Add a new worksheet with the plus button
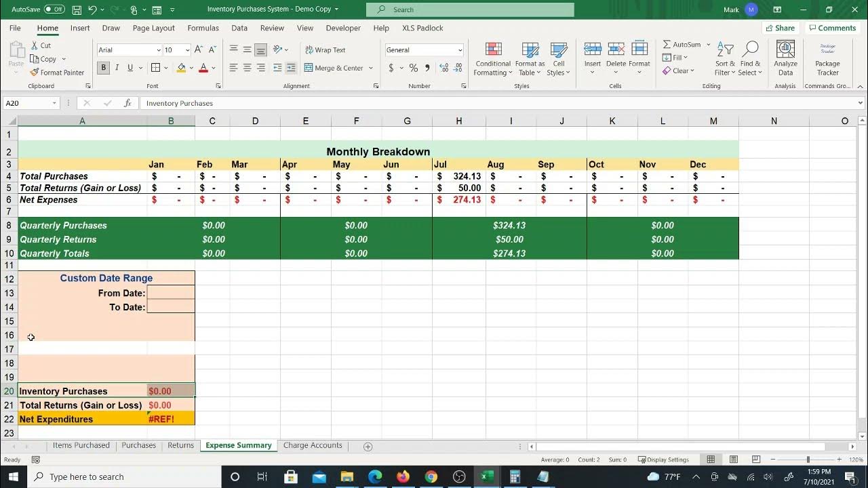 (x=368, y=446)
